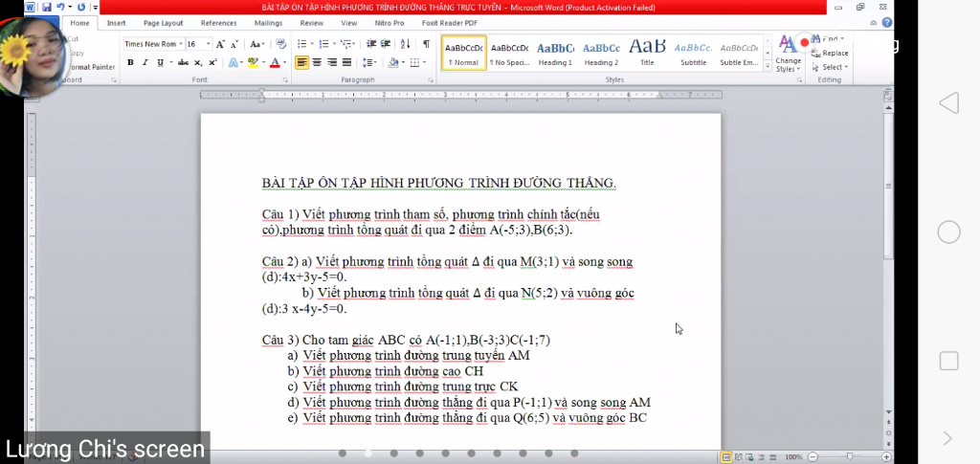Zoom in with the plus button
The width and height of the screenshot is (980, 464).
[886, 457]
